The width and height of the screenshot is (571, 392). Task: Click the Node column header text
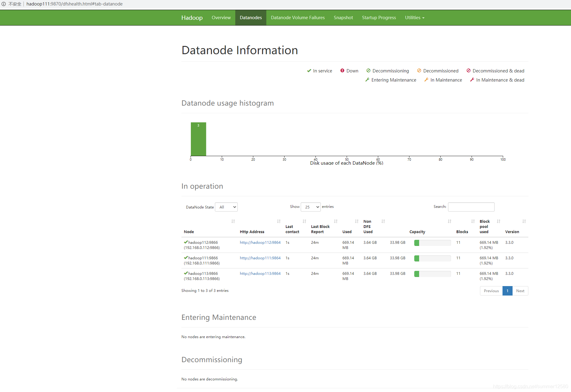pyautogui.click(x=189, y=232)
